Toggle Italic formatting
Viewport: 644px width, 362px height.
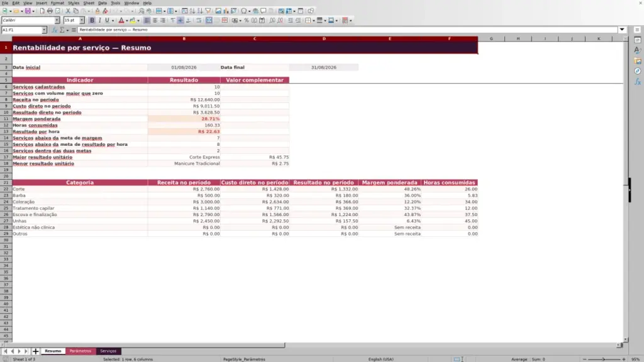[99, 21]
